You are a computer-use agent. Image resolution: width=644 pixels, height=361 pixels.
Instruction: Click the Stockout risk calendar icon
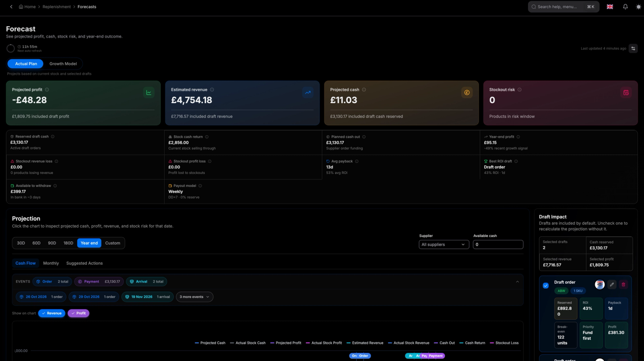626,93
